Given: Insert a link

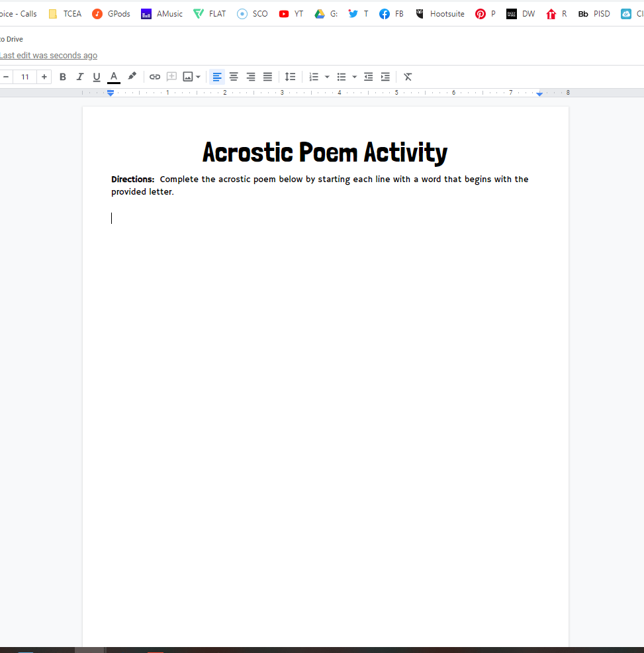Looking at the screenshot, I should pos(154,76).
